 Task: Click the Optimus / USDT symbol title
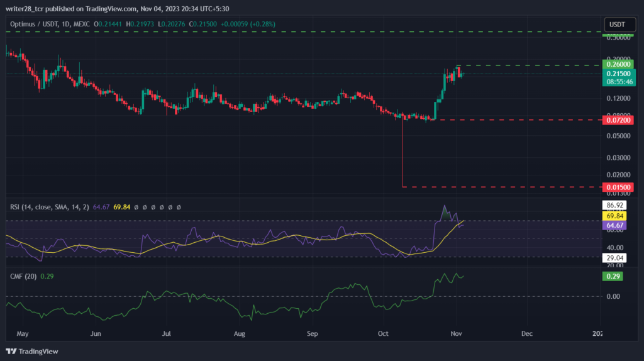point(50,25)
